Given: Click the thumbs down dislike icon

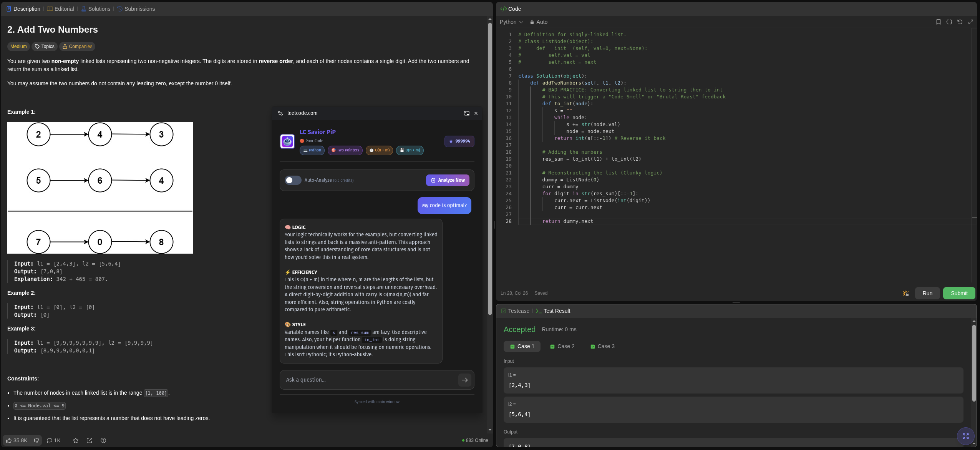Looking at the screenshot, I should [x=36, y=440].
